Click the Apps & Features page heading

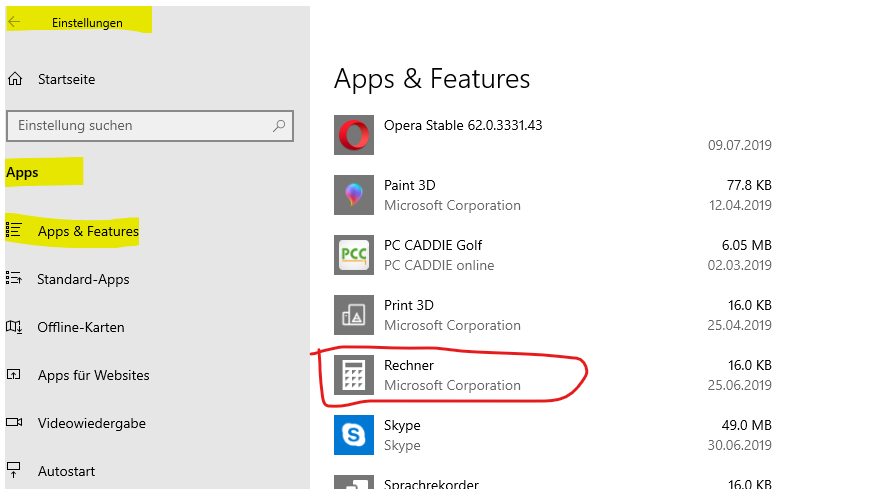432,79
